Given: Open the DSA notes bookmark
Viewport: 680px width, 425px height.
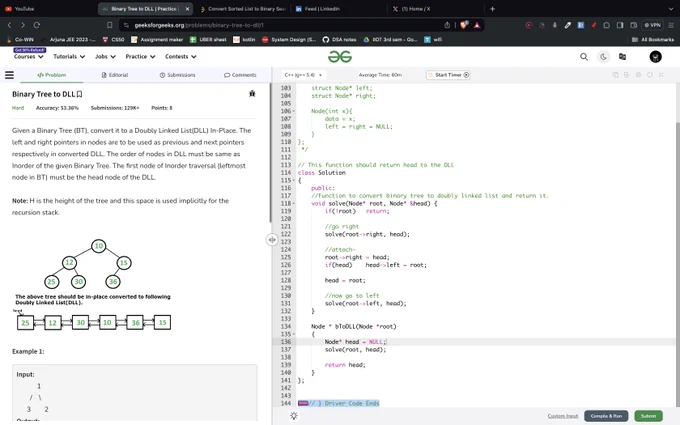Looking at the screenshot, I should pos(339,39).
